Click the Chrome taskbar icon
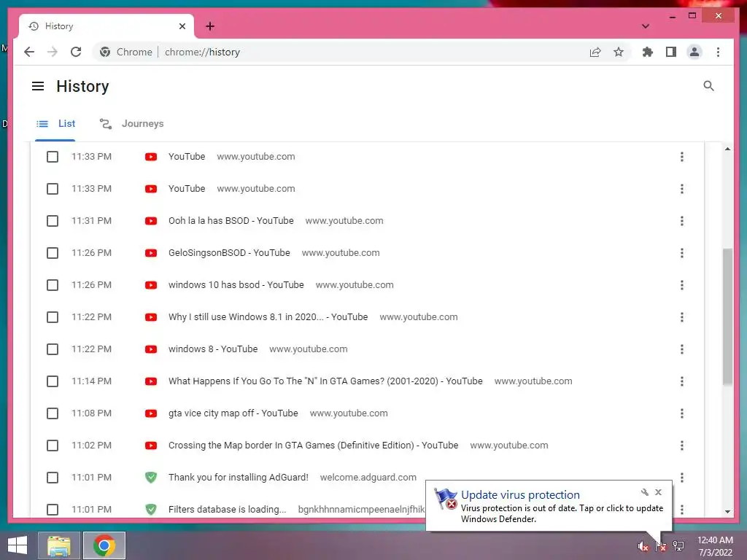The image size is (747, 560). pos(104,545)
